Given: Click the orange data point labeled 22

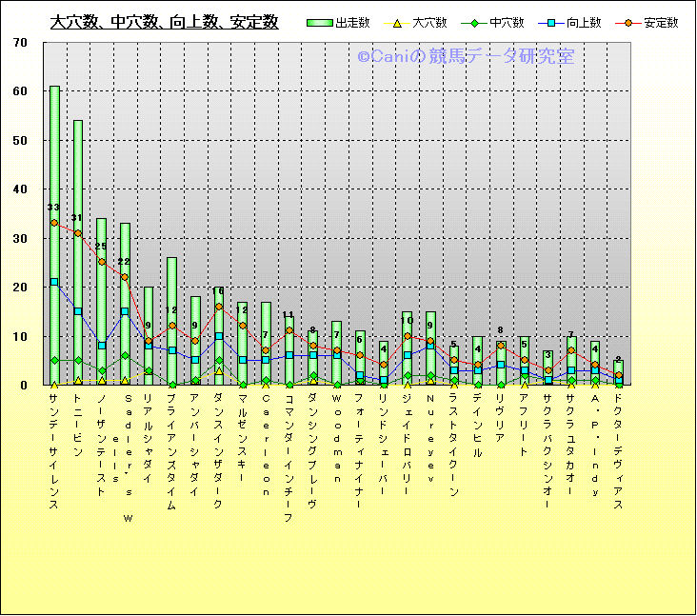Looking at the screenshot, I should 125,277.
